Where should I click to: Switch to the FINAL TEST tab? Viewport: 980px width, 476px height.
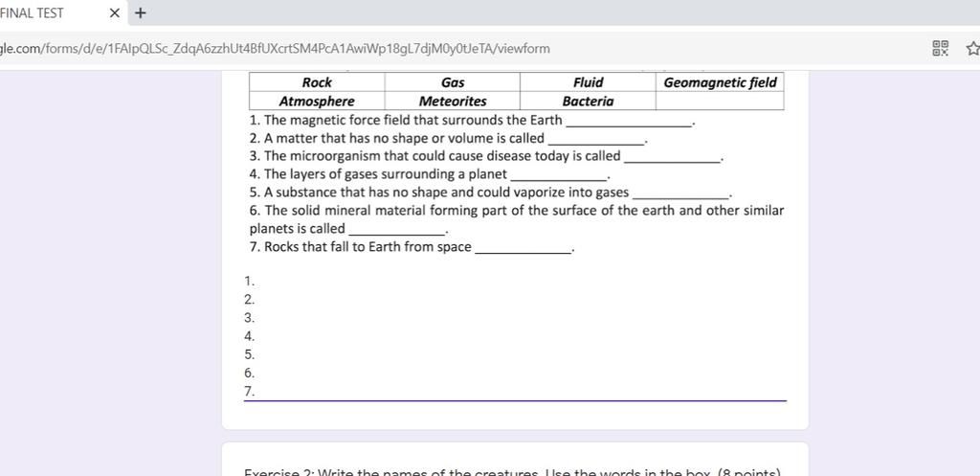[x=38, y=13]
